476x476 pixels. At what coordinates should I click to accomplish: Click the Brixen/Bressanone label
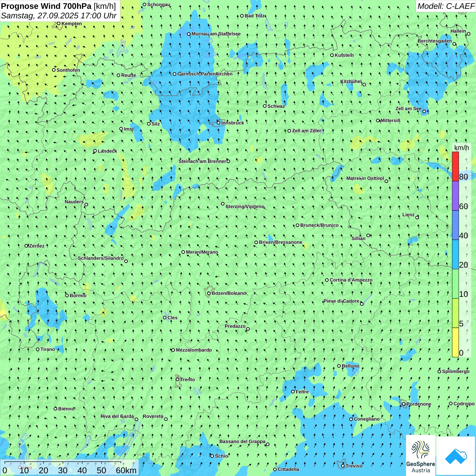(280, 242)
